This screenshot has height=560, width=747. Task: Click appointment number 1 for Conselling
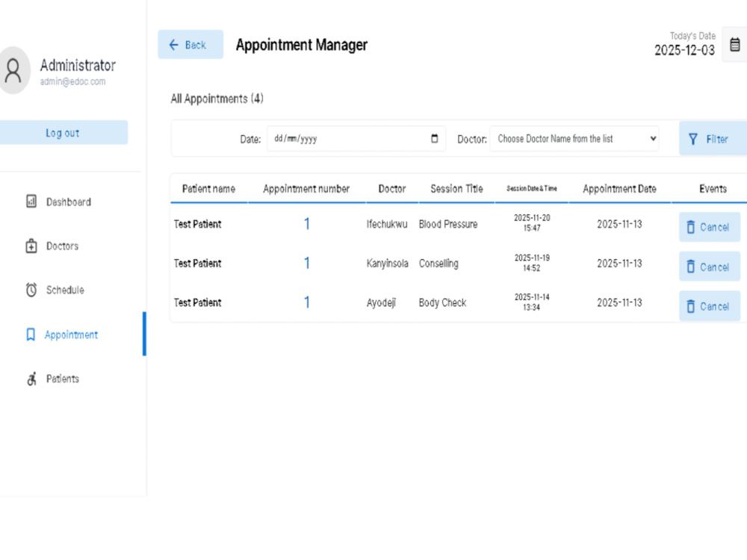(307, 263)
